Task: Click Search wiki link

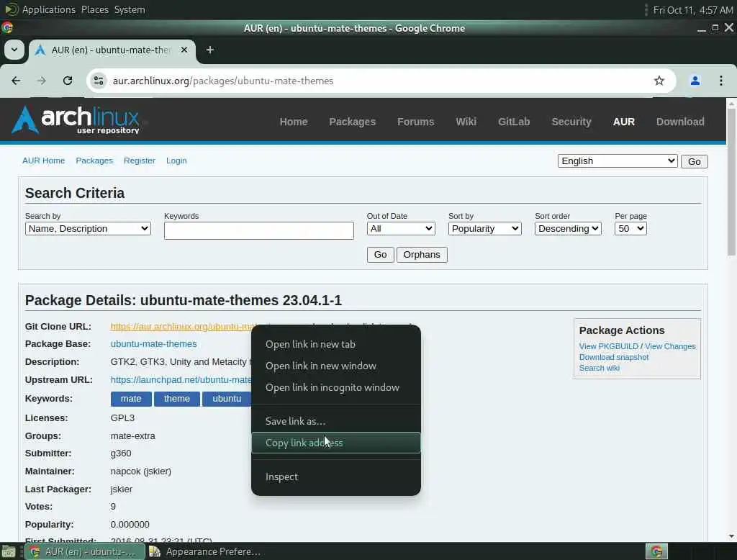Action: (x=599, y=368)
